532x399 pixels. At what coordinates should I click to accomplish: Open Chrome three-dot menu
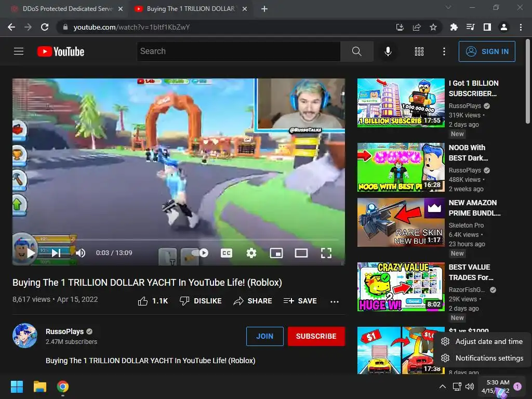click(521, 27)
